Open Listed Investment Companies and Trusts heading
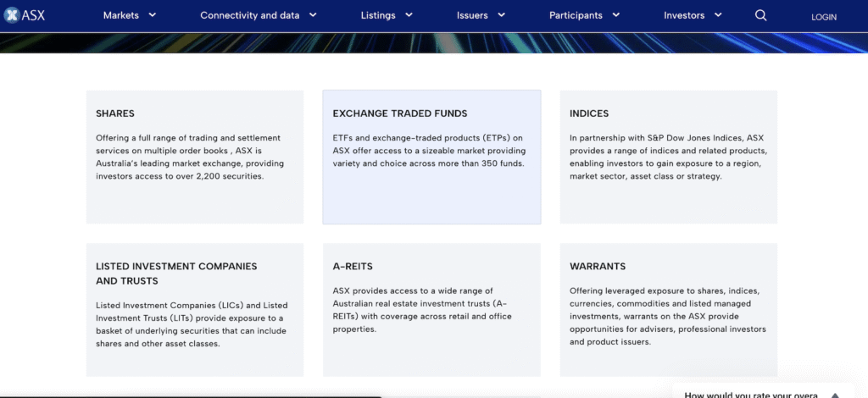 (176, 274)
